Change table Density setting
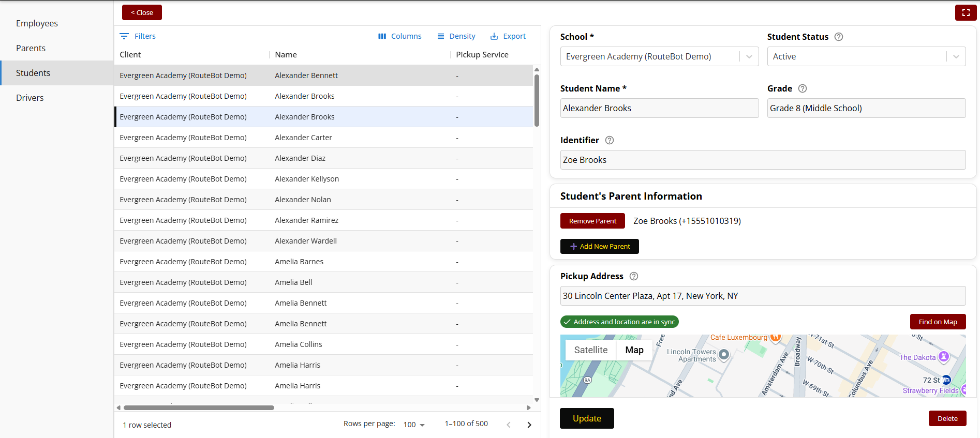980x438 pixels. click(456, 36)
